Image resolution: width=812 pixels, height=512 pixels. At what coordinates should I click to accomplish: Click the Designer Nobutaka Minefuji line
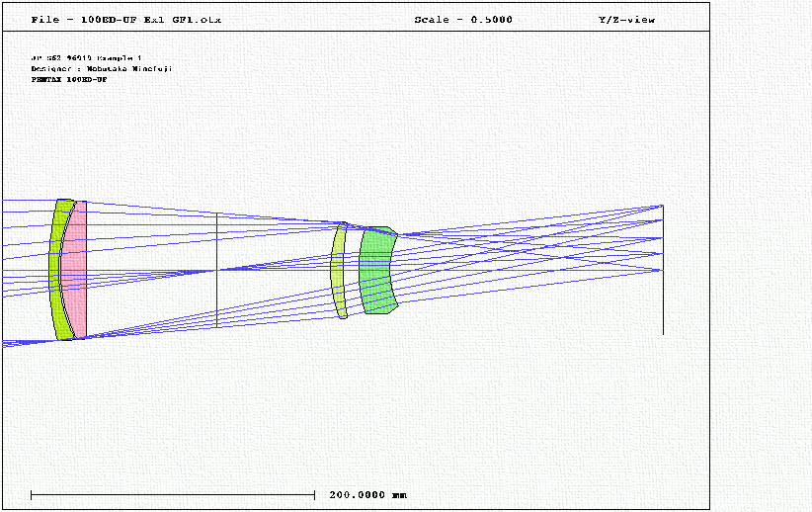[x=102, y=68]
